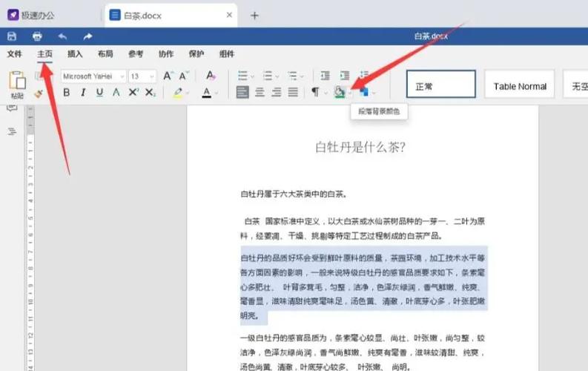Click the yellow highlight color pen
Screen dimensions: 588x371
(x=178, y=92)
